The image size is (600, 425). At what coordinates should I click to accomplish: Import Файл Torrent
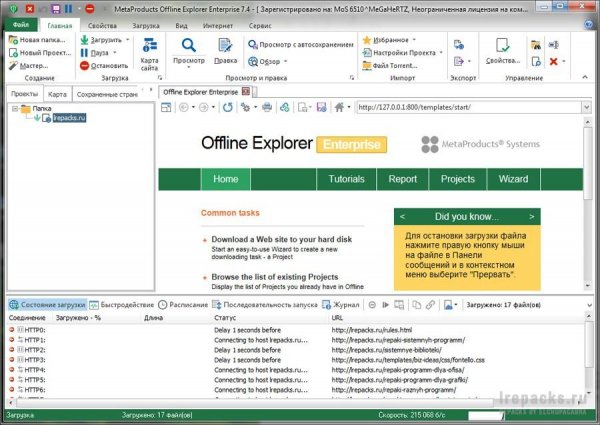390,65
